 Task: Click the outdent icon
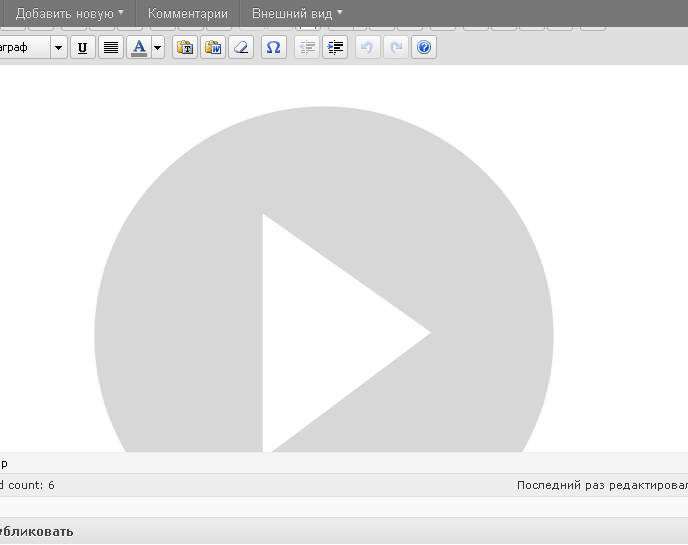(x=307, y=47)
